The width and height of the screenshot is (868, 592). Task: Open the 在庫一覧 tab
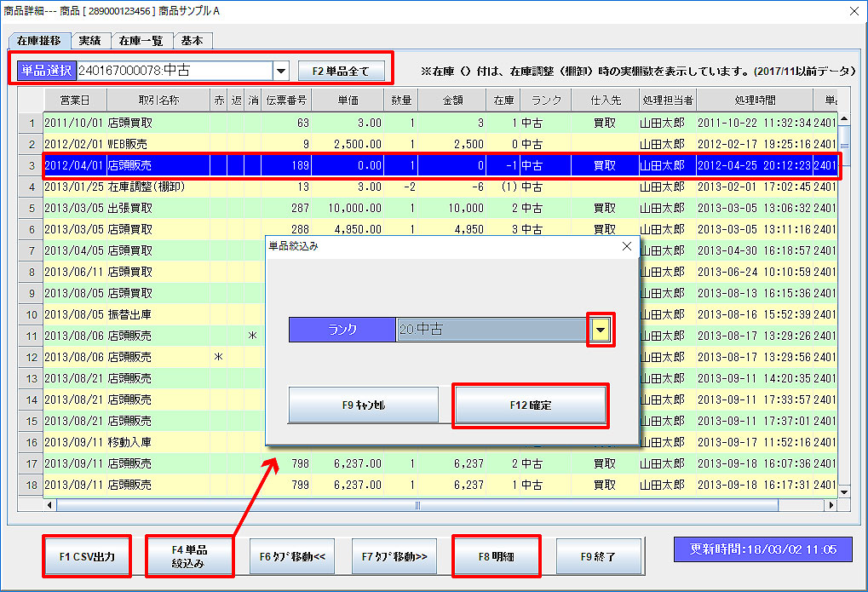(x=141, y=41)
